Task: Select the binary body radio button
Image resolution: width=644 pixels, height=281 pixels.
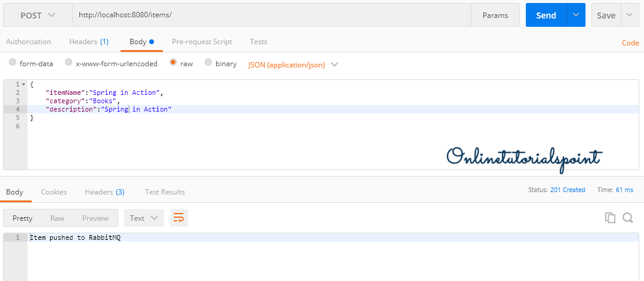Action: pyautogui.click(x=208, y=63)
